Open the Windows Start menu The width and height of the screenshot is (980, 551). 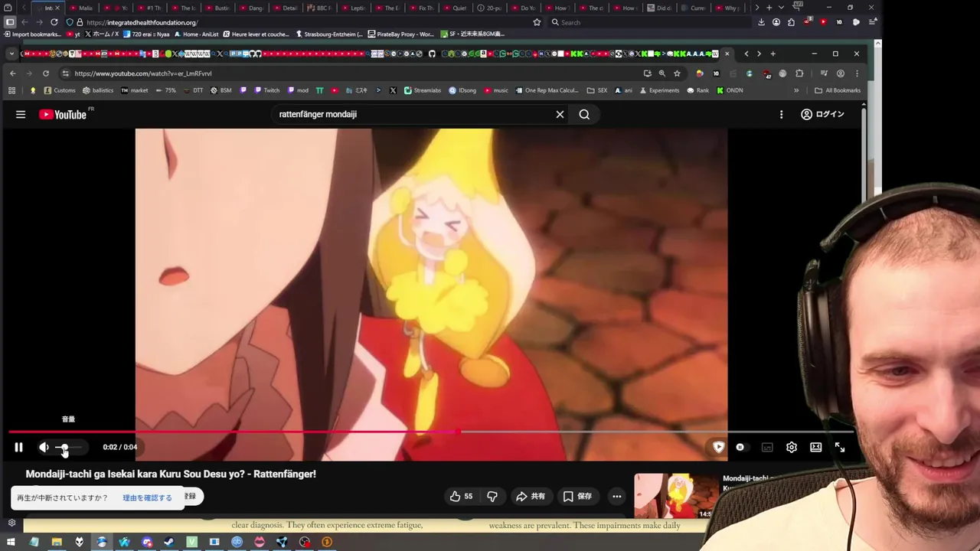click(x=11, y=542)
